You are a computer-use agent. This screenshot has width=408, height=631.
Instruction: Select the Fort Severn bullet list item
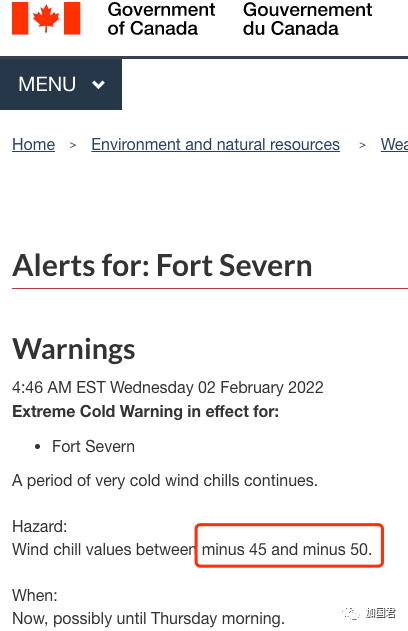(93, 447)
